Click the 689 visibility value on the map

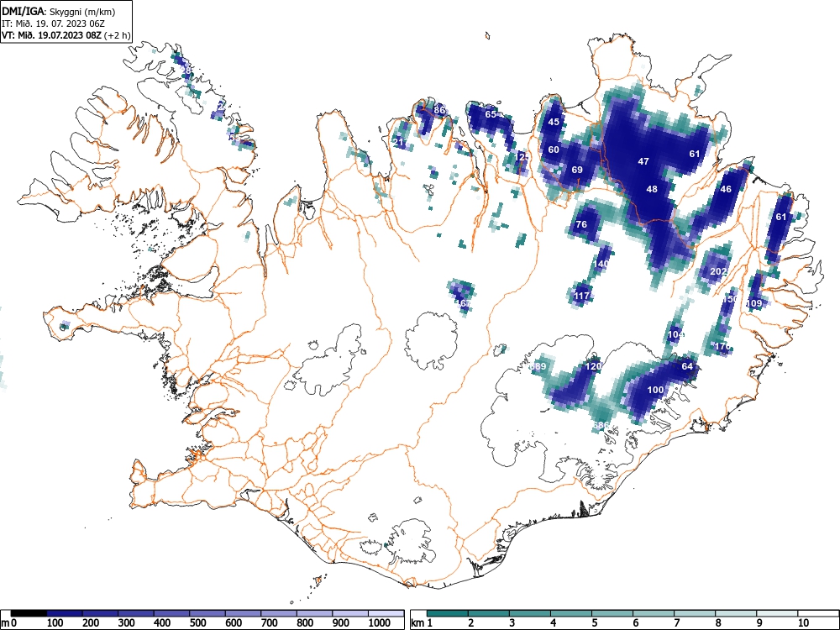[538, 366]
